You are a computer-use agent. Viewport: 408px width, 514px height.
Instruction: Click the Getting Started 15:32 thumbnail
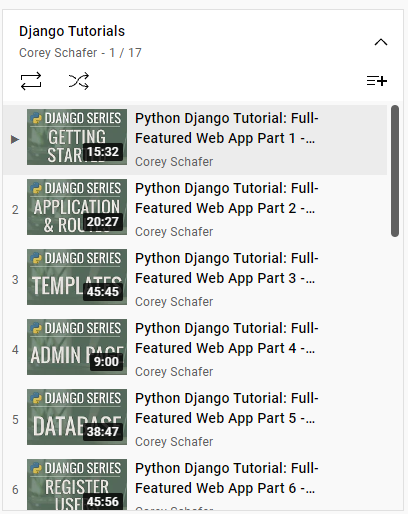[x=77, y=137]
